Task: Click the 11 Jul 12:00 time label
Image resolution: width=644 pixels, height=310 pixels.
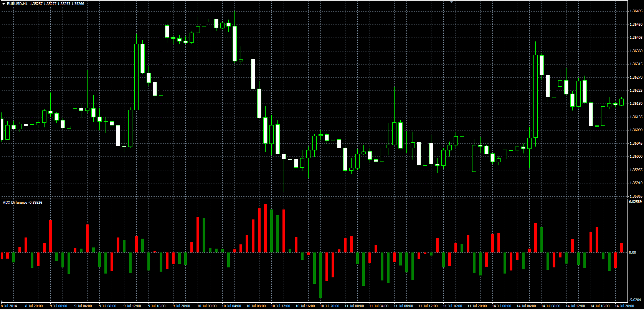Action: (428, 306)
